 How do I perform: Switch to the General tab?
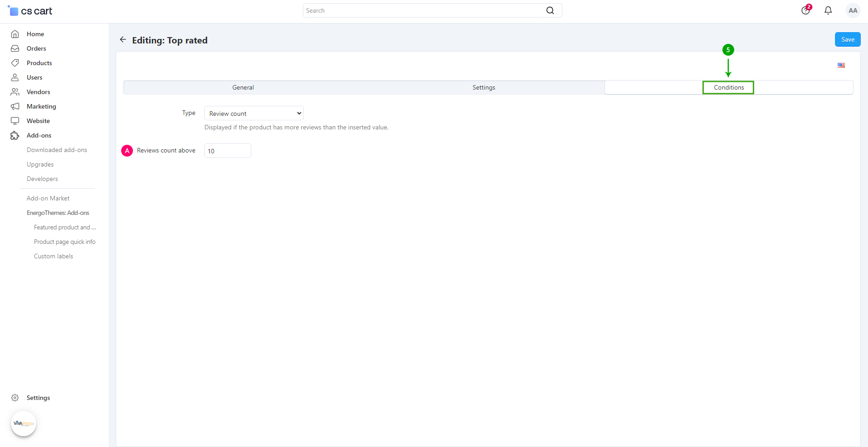coord(243,87)
